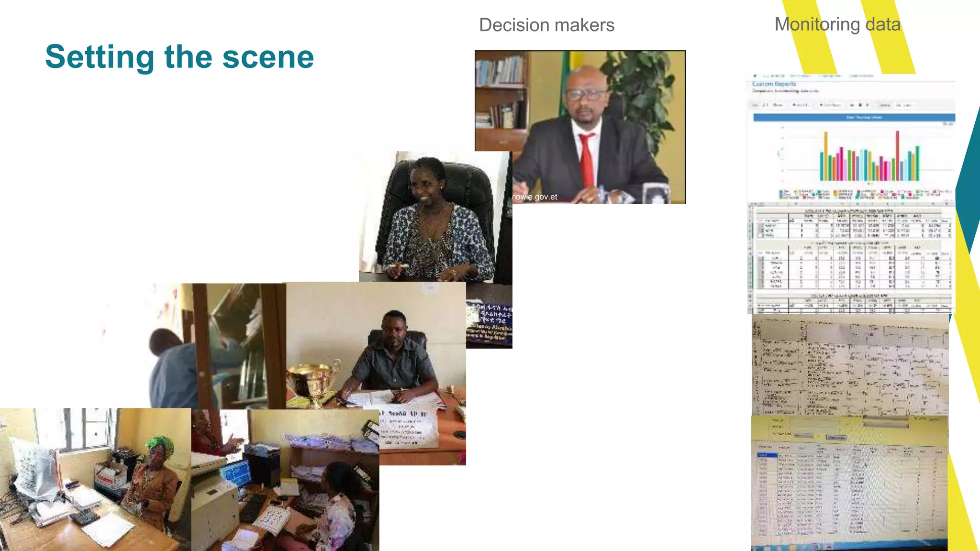The height and width of the screenshot is (551, 980).
Task: Select the handwritten paper ledger photo
Action: pos(850,364)
